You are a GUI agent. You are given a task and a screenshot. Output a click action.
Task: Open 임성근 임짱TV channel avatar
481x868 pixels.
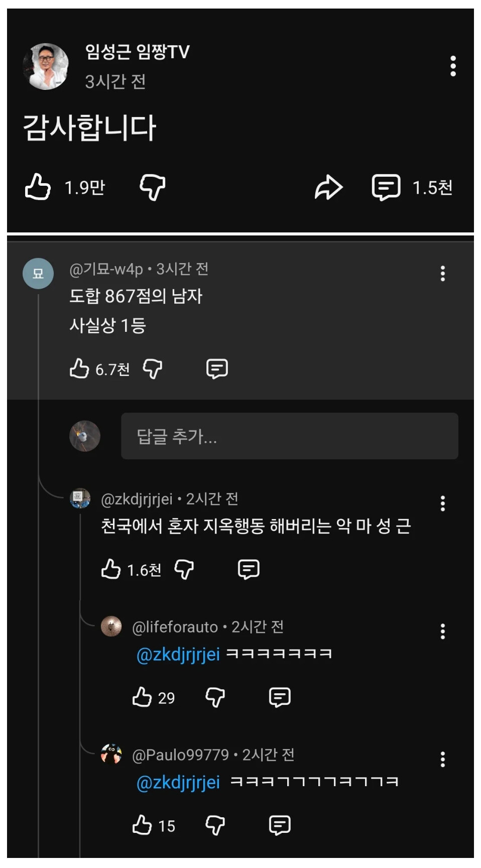click(x=46, y=66)
